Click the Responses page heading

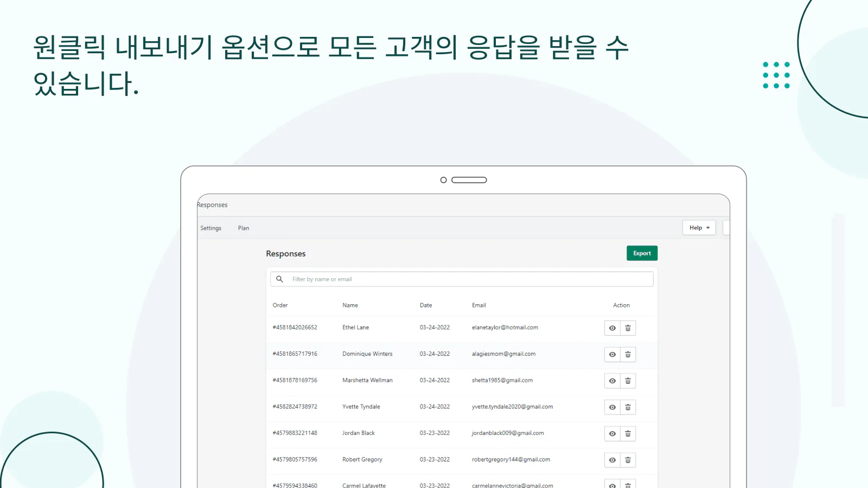285,254
